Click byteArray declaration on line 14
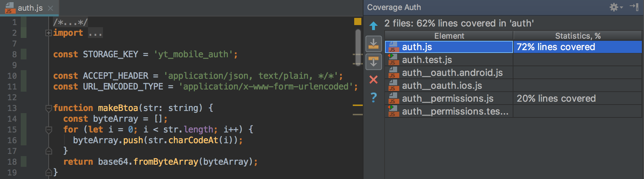Screen dimensions: 644x179 tap(116, 119)
